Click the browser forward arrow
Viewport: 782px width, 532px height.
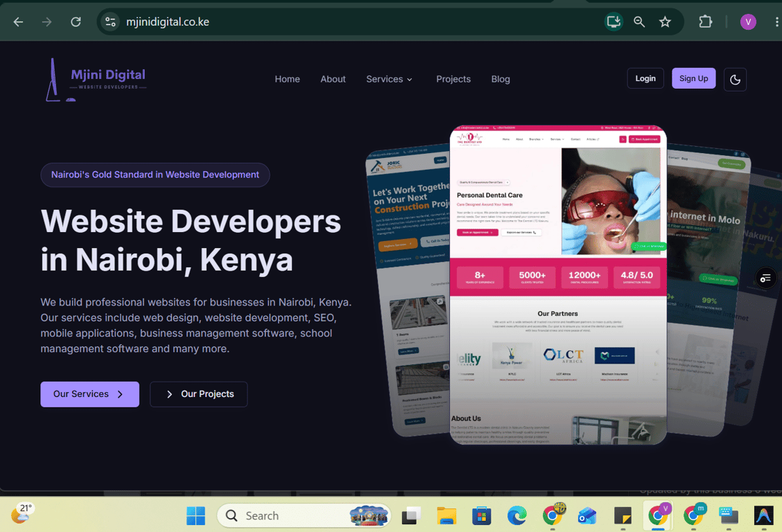[x=47, y=22]
